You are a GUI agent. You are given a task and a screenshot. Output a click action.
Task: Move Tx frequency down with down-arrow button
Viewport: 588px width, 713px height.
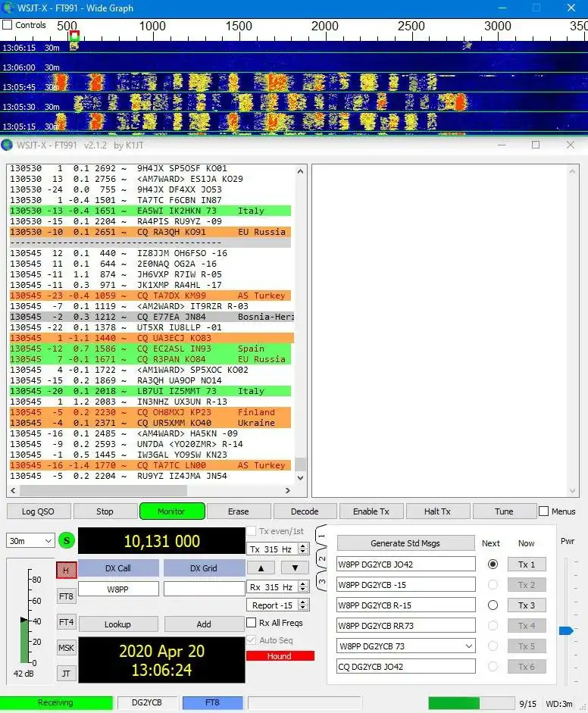pyautogui.click(x=295, y=568)
